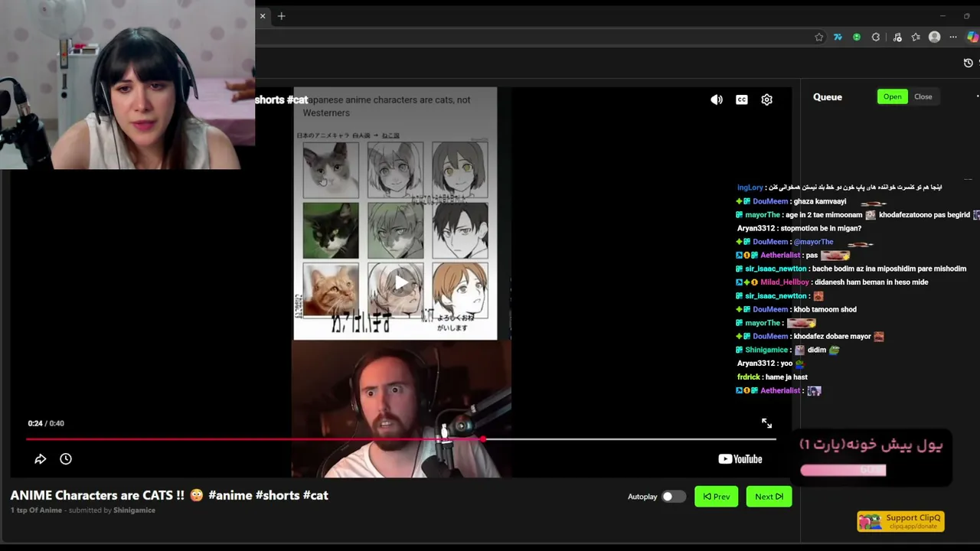Click the green face extension icon
The width and height of the screenshot is (980, 551).
(x=857, y=37)
